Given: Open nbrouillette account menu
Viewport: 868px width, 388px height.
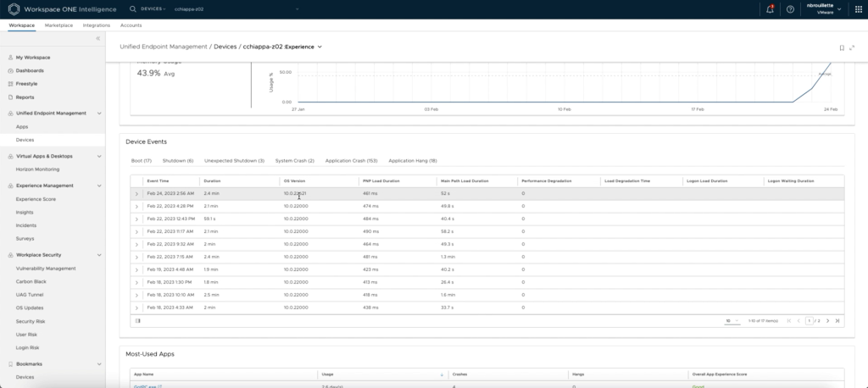Looking at the screenshot, I should pos(822,9).
